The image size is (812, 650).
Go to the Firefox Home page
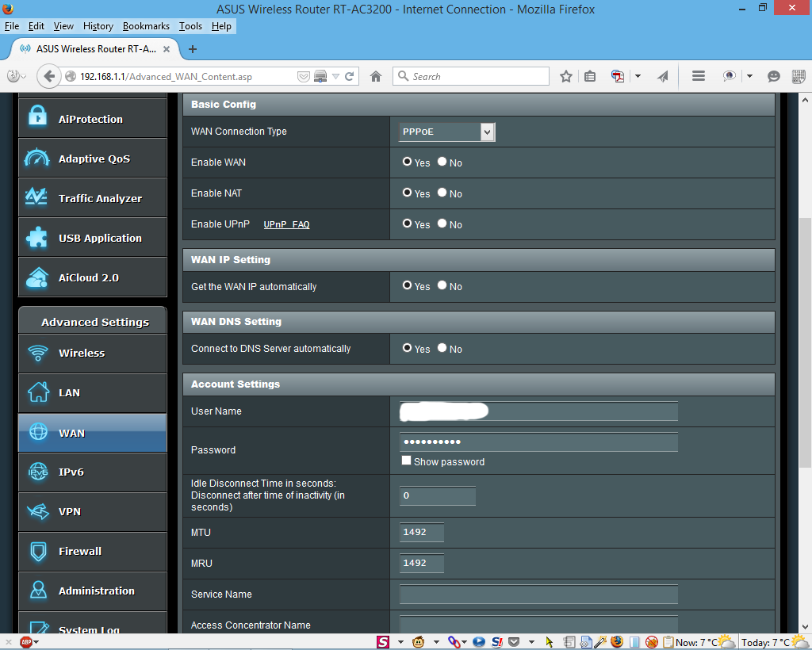[376, 77]
